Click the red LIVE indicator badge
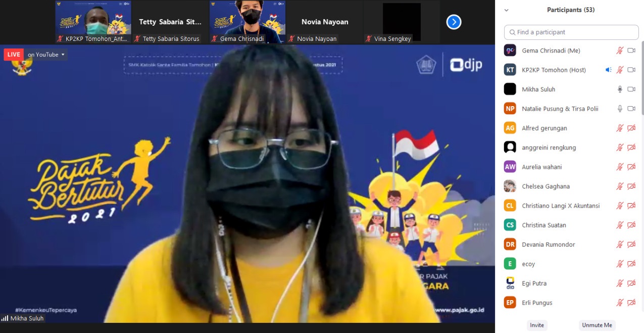Viewport: 644px width, 333px height. 14,55
